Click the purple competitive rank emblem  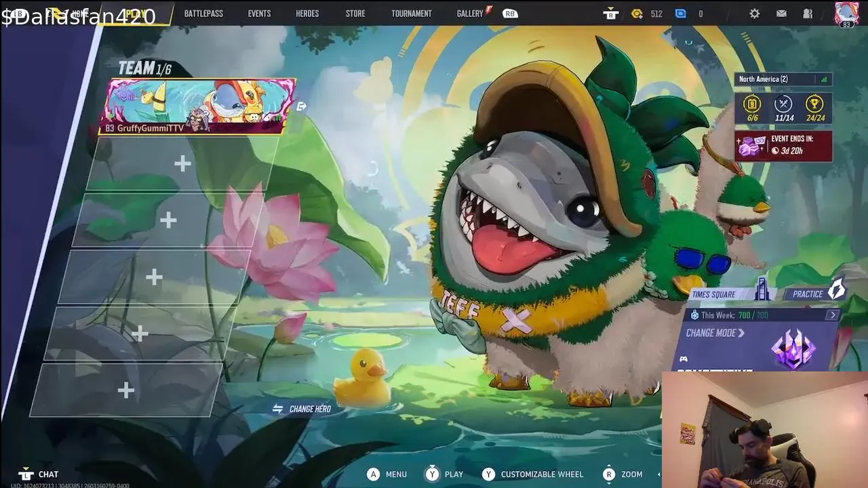(793, 348)
